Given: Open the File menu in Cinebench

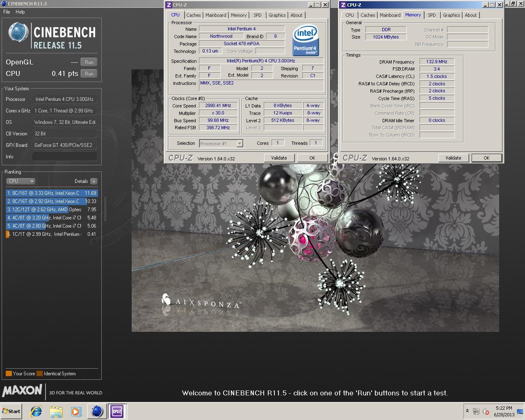Looking at the screenshot, I should 7,12.
